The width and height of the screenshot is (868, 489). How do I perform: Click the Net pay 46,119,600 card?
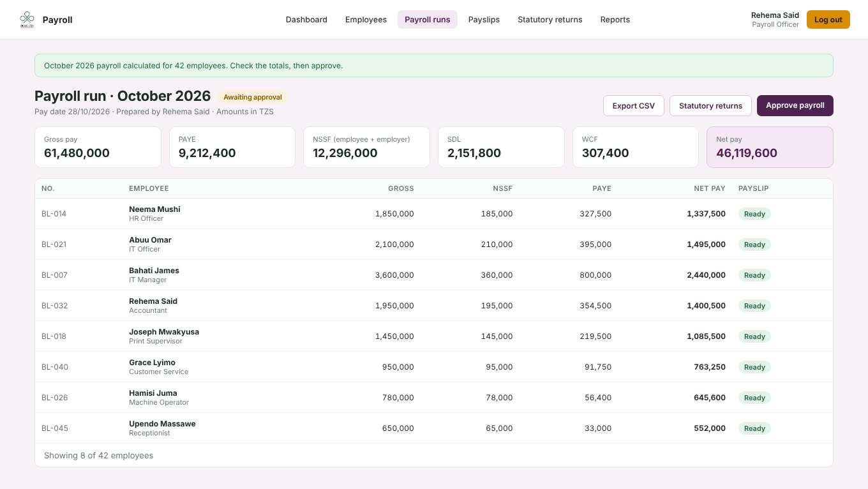pos(770,147)
